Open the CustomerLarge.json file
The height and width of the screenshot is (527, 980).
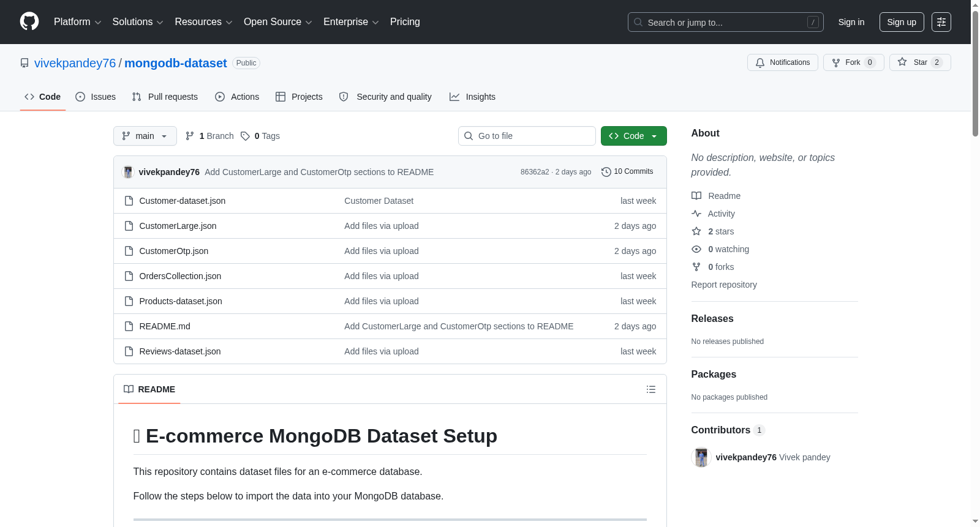click(178, 226)
